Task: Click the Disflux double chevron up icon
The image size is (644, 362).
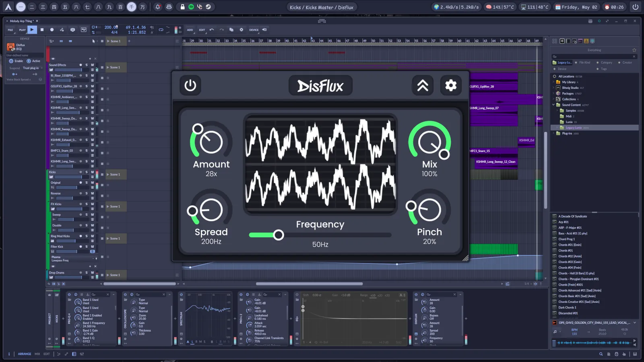Action: point(423,85)
